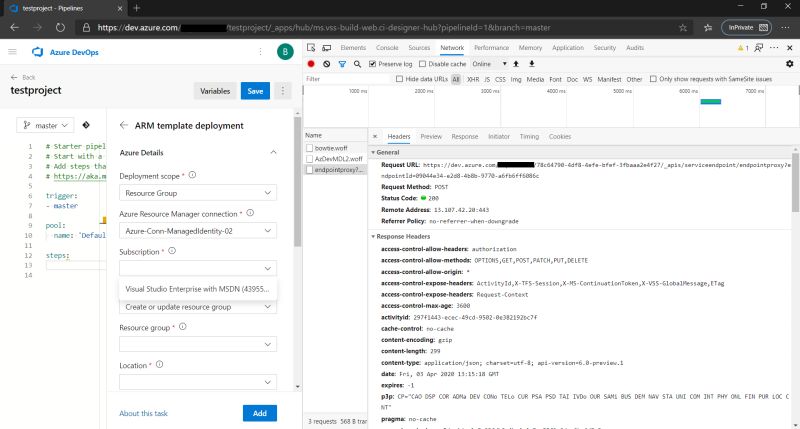This screenshot has width=800, height=429.
Task: Open the user avatar B menu
Action: point(285,52)
